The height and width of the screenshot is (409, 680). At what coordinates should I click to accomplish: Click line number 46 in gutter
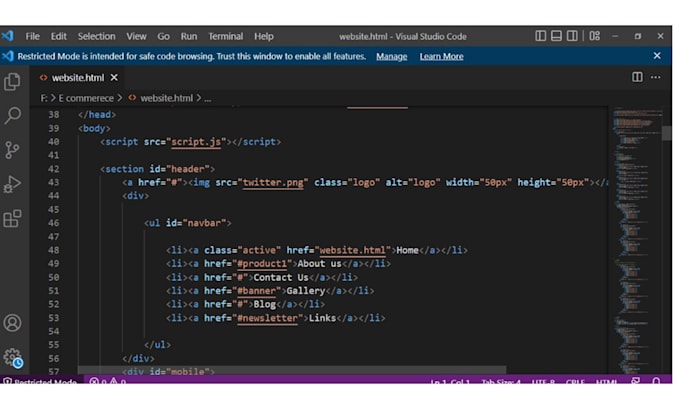coord(54,223)
